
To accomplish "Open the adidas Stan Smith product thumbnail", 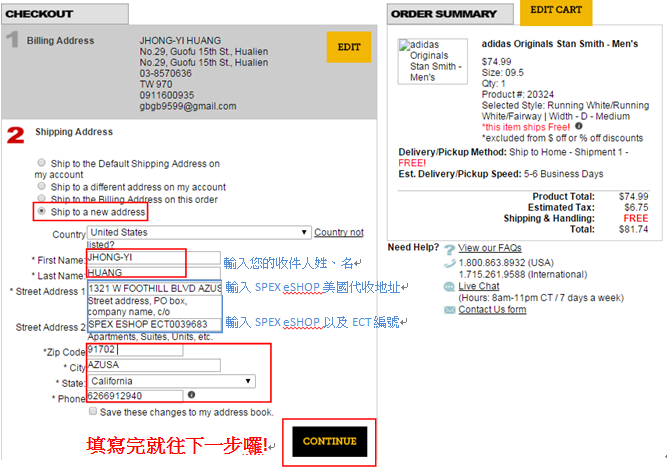I will pos(433,61).
